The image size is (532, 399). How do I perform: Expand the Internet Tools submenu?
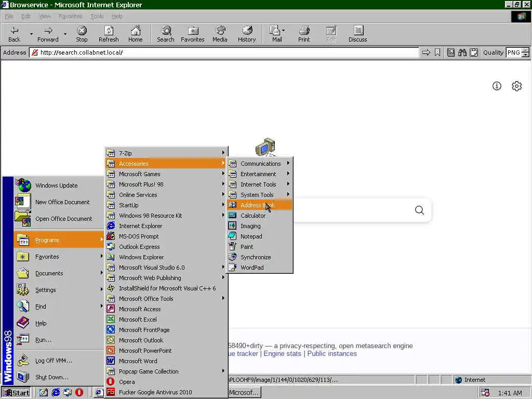coord(260,184)
